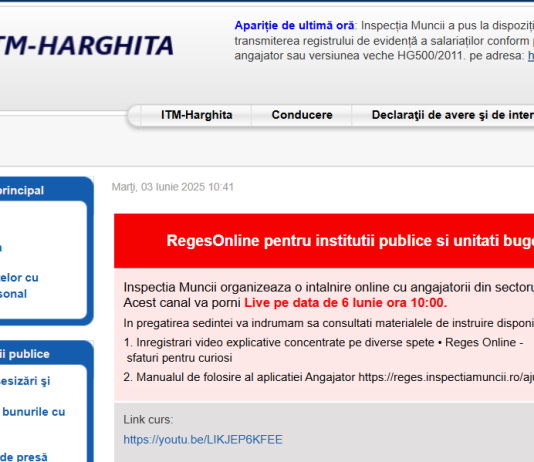Open sidebar link ending in 'de presă'
Image resolution: width=534 pixels, height=462 pixels.
[x=23, y=457]
